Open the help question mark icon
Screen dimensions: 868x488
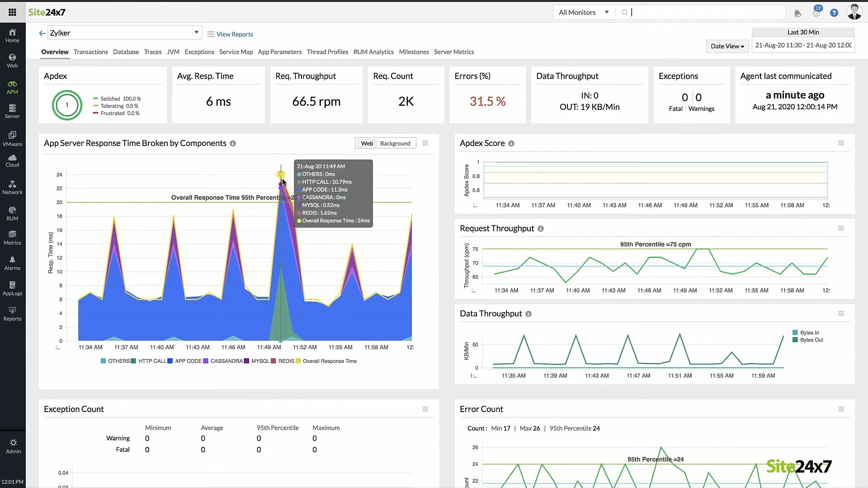click(x=834, y=13)
